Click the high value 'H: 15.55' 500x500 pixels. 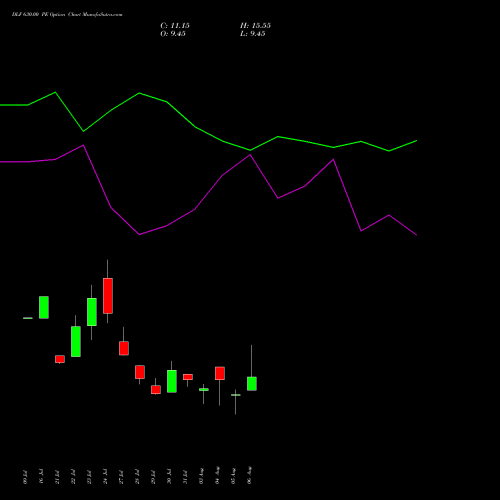(255, 26)
